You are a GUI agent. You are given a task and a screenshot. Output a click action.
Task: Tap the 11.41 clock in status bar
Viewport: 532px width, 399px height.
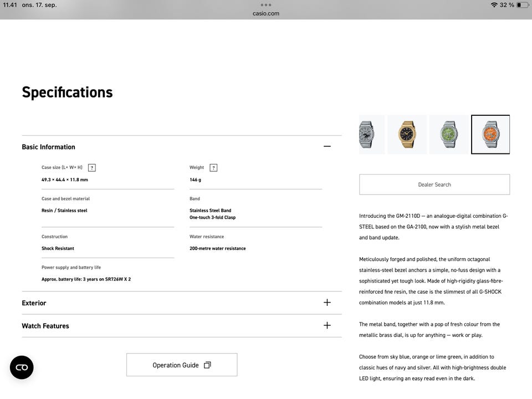coord(10,5)
